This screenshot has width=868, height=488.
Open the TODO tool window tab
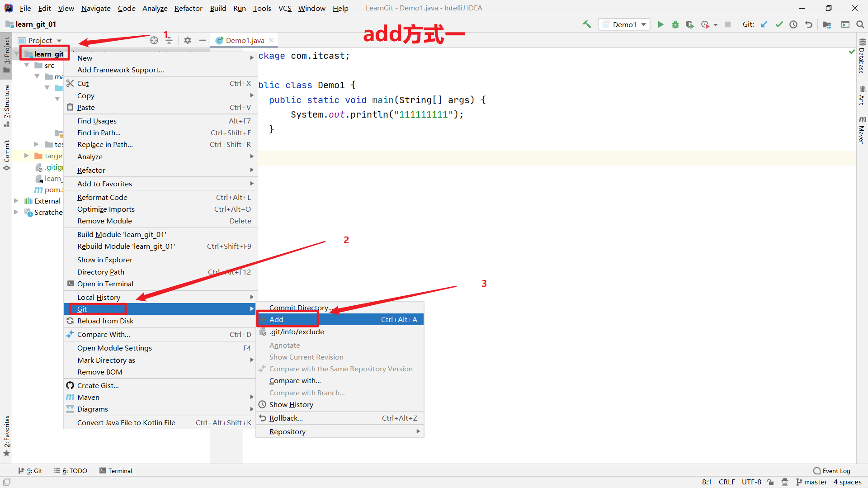tap(71, 471)
